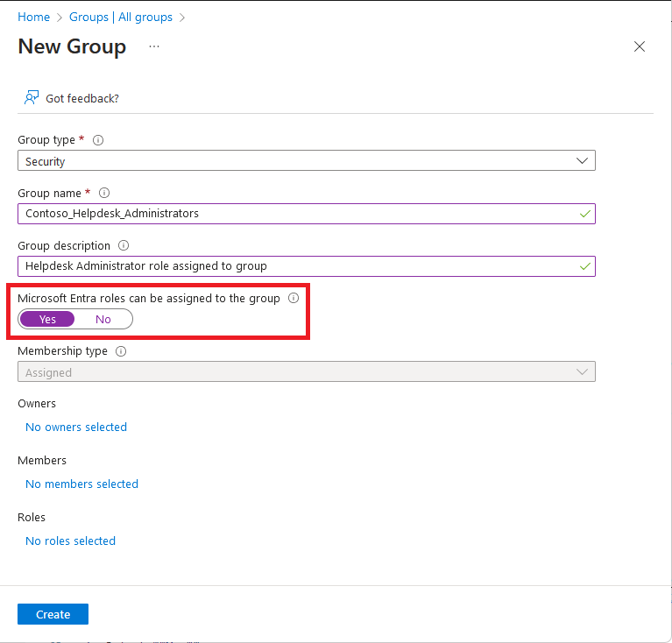Set Entra roles assignable toggle to Yes
Image resolution: width=672 pixels, height=643 pixels.
[x=47, y=319]
